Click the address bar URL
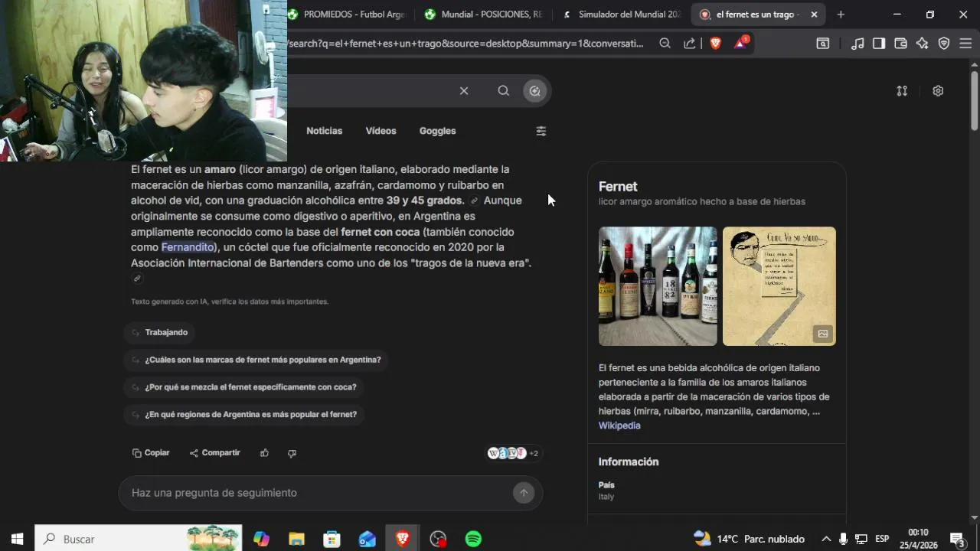The width and height of the screenshot is (980, 551). [466, 44]
